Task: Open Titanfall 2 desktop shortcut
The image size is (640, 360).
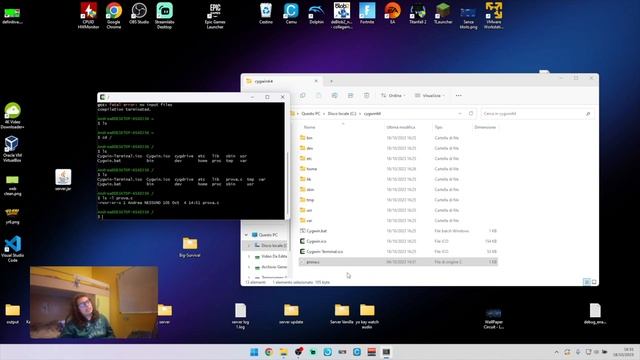Action: click(x=418, y=13)
